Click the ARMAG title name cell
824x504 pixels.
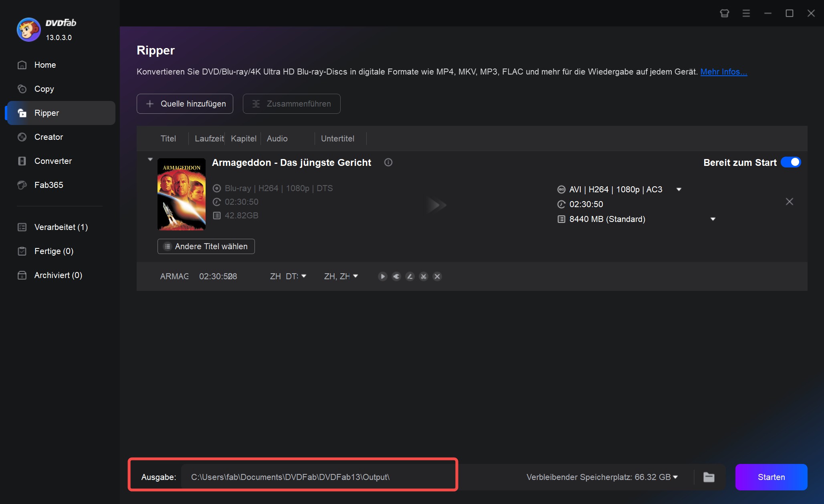tap(174, 276)
